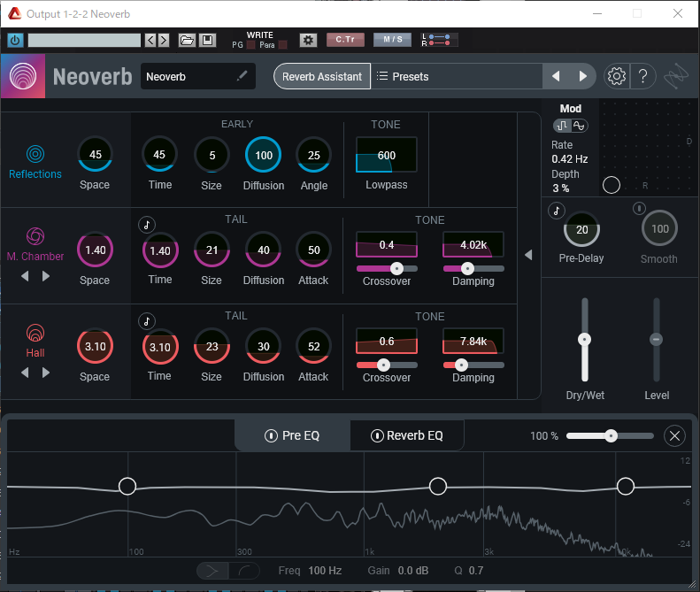Select sine modulation waveform
Viewport: 700px width, 592px height.
tap(579, 126)
